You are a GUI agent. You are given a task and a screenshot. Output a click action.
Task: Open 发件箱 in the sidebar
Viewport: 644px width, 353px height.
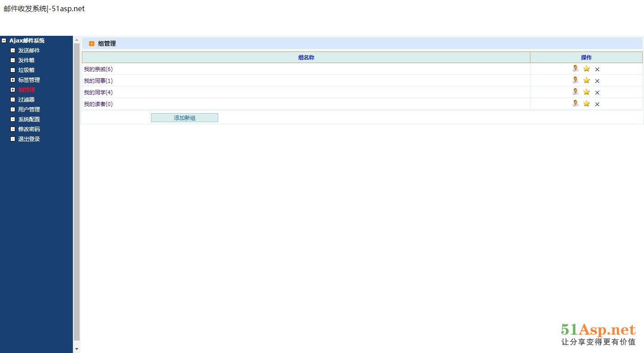pyautogui.click(x=26, y=60)
